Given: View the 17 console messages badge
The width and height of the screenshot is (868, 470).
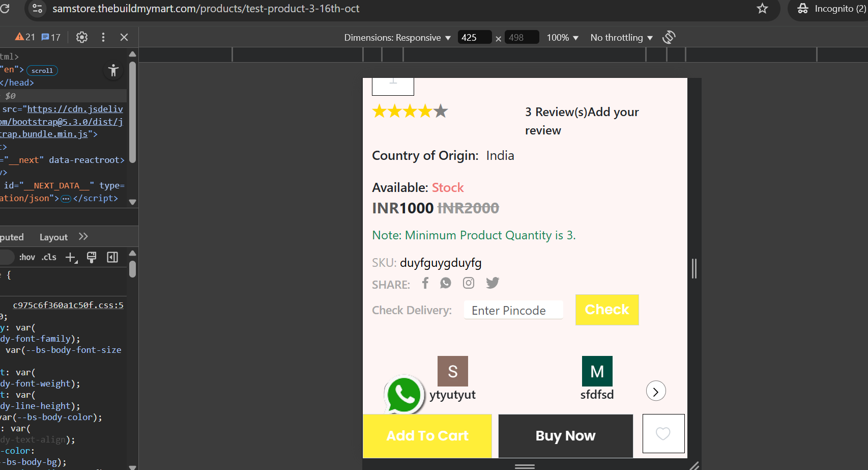Looking at the screenshot, I should 51,37.
